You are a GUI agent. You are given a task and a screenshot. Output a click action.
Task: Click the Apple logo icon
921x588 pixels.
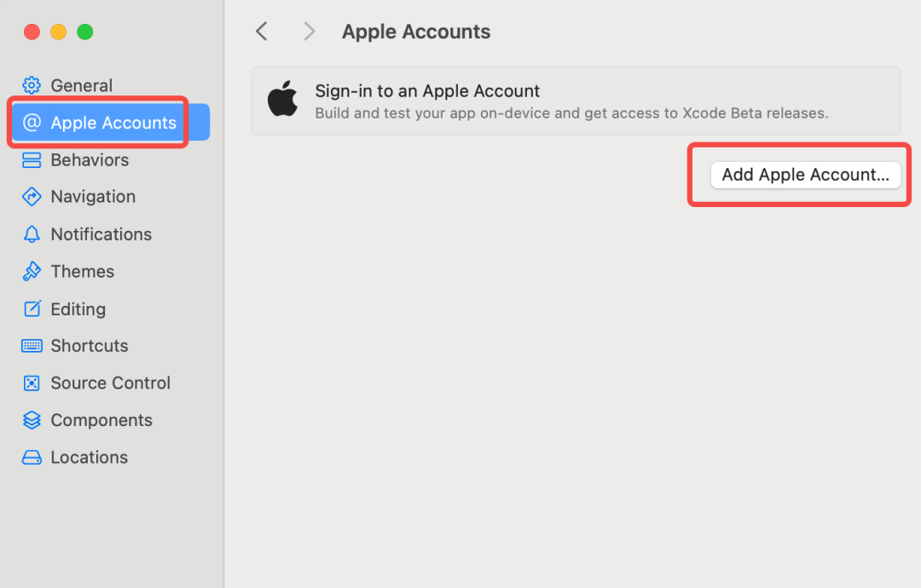point(283,99)
